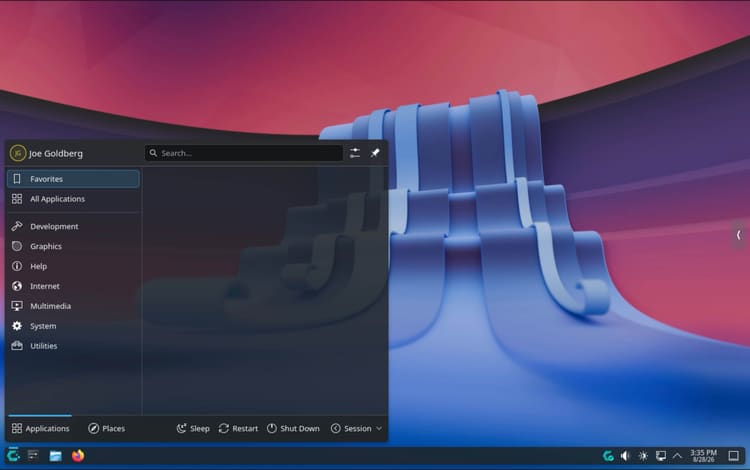
Task: Click the Graphics category icon
Action: 17,246
